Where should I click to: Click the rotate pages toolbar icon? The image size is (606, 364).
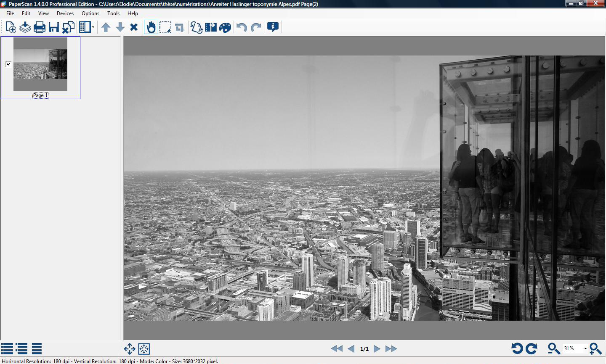(196, 27)
